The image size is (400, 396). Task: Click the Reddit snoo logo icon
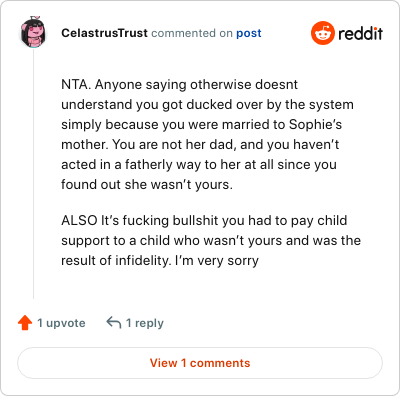click(x=322, y=33)
